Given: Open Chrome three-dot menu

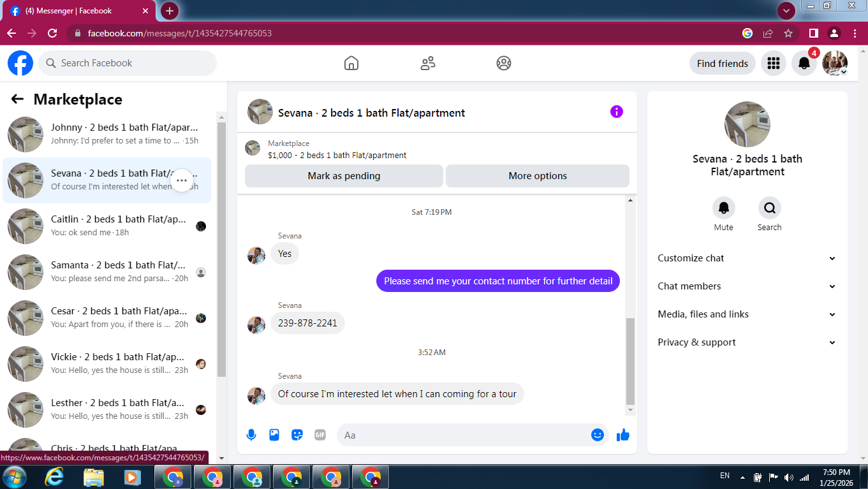Looking at the screenshot, I should coord(855,33).
